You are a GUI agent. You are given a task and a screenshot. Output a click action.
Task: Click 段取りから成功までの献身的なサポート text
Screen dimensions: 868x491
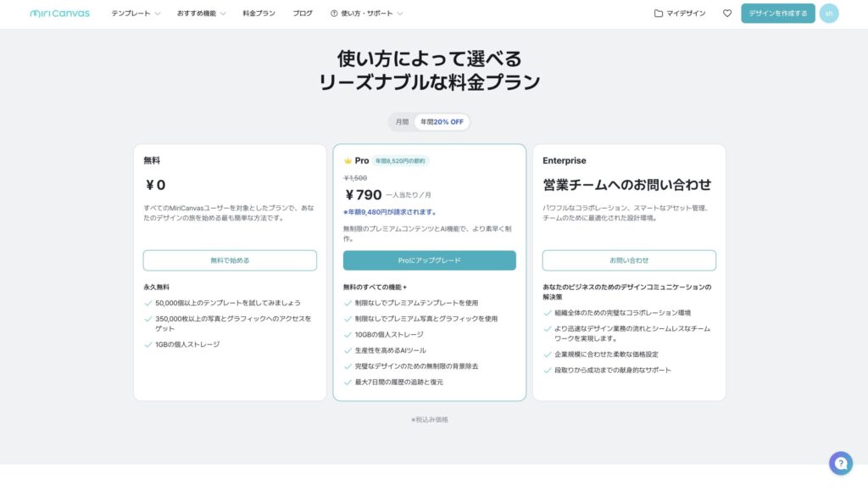click(612, 371)
